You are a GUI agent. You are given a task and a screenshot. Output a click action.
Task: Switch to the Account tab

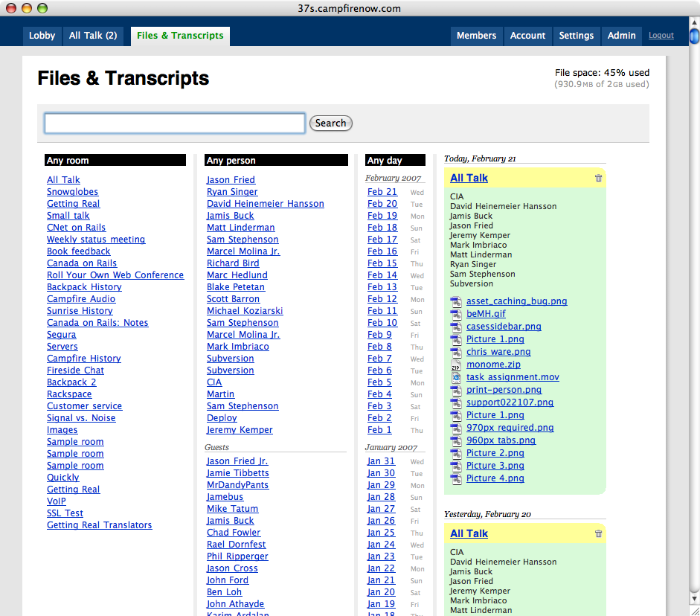527,36
